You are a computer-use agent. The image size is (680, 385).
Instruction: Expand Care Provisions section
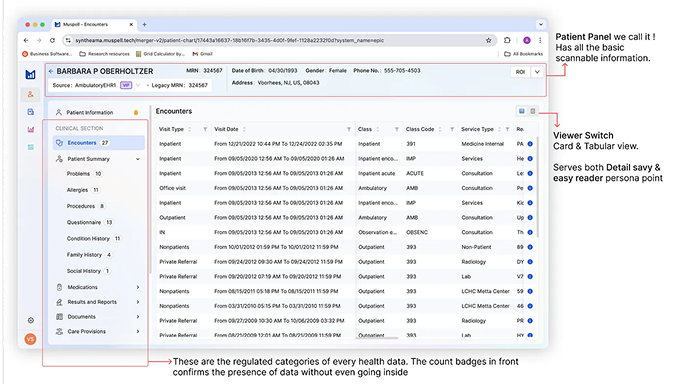tap(138, 332)
